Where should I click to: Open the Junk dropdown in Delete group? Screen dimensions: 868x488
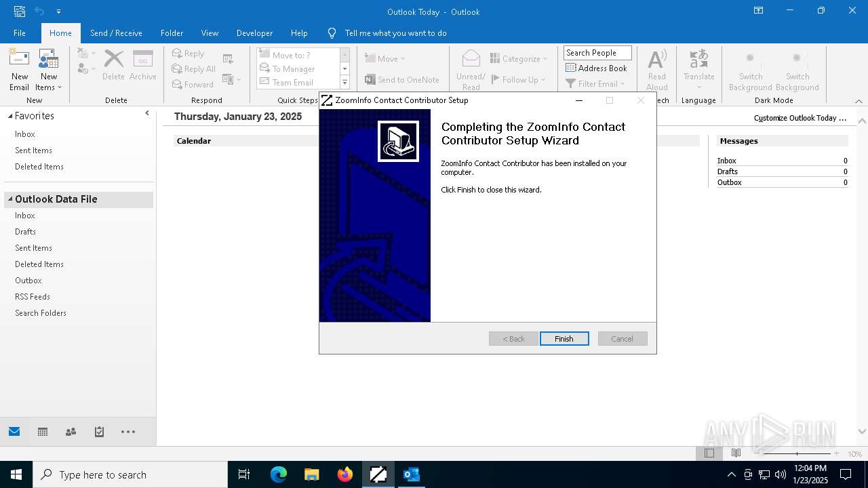[x=85, y=68]
